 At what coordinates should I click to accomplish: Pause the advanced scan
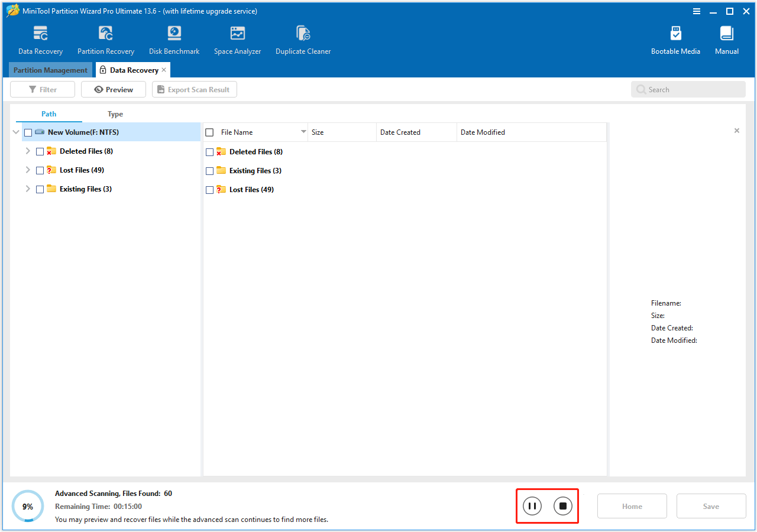(x=531, y=506)
